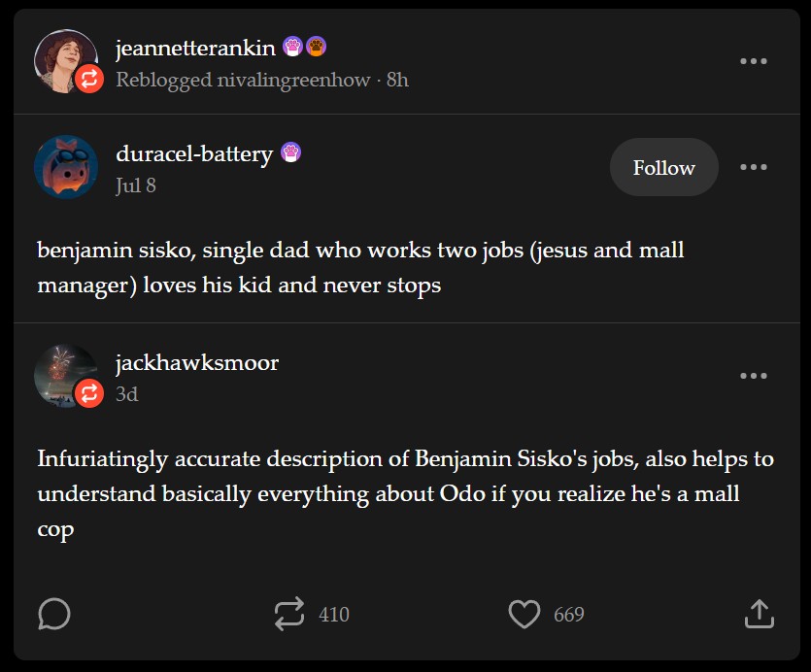Click reblog badge on jackhawksmoor avatar

point(89,392)
